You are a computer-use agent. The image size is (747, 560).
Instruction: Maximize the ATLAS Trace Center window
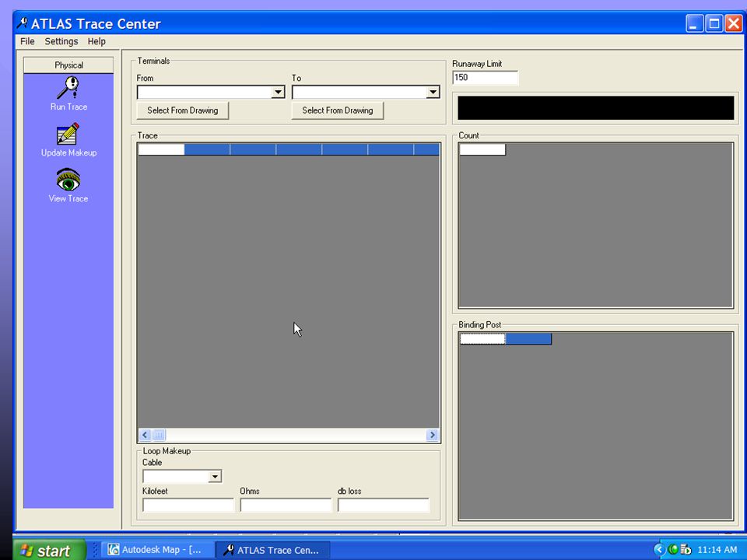coord(714,23)
